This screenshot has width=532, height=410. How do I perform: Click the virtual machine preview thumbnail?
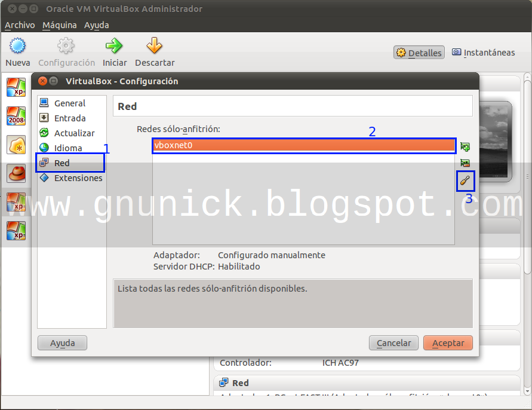click(494, 141)
